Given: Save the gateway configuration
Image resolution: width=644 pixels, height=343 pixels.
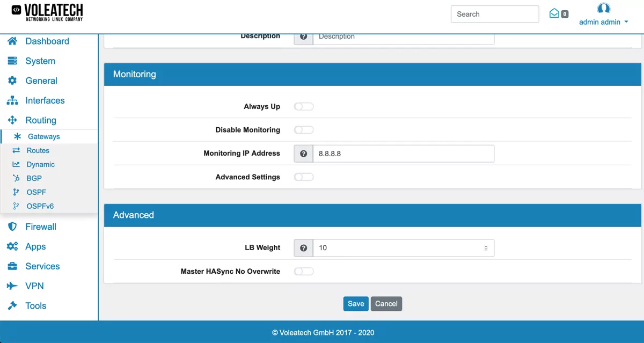Looking at the screenshot, I should [355, 303].
